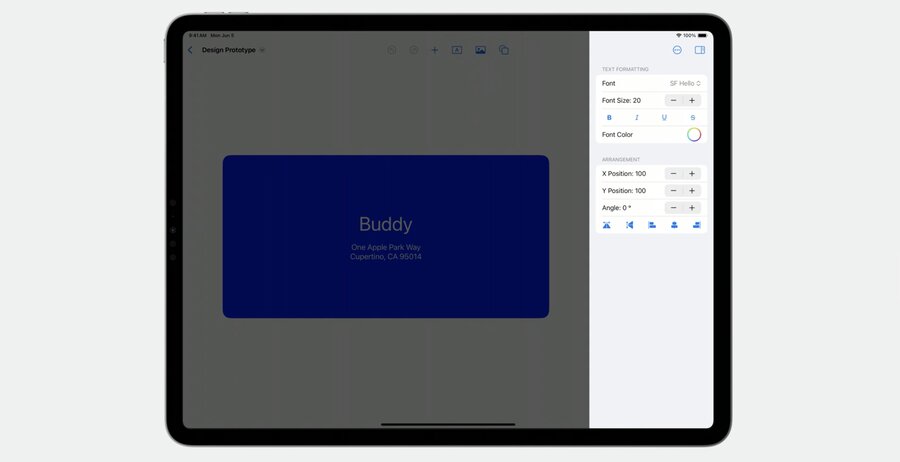Increase the Angle value

click(692, 208)
